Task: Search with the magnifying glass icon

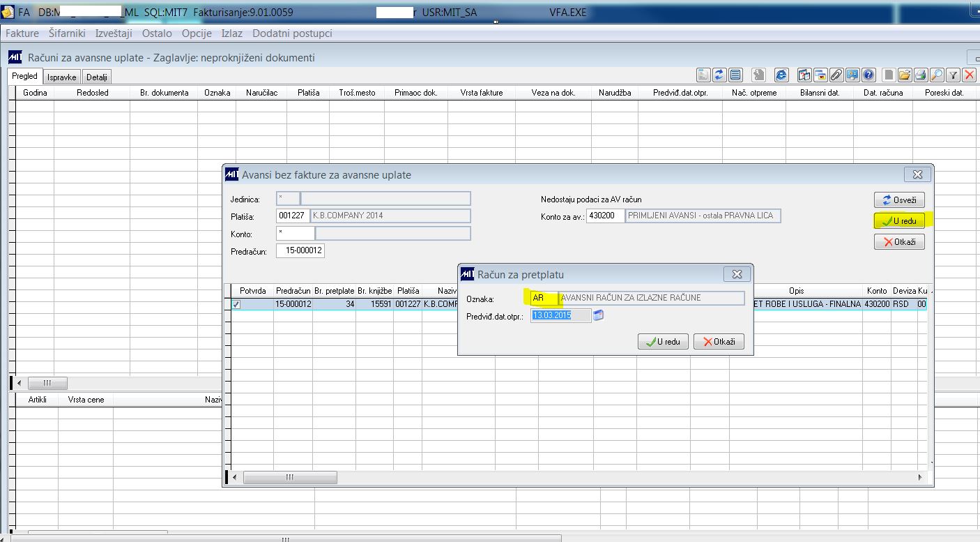Action: coord(937,75)
